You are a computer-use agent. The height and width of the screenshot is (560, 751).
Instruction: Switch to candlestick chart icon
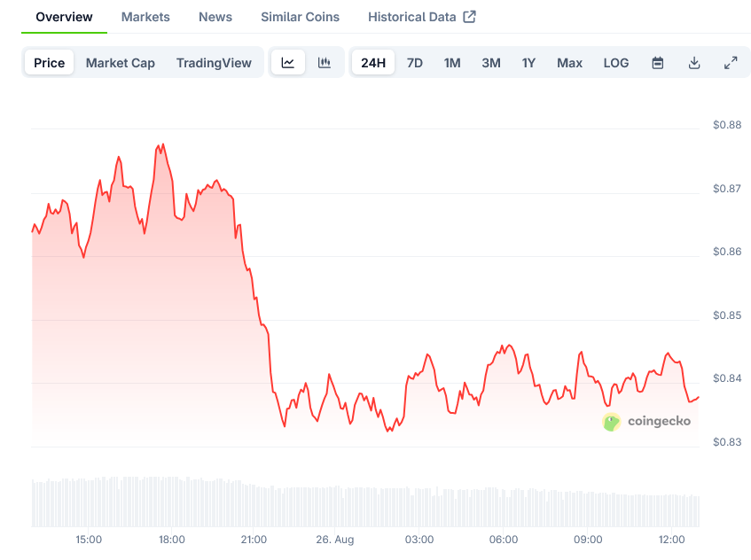pos(325,63)
